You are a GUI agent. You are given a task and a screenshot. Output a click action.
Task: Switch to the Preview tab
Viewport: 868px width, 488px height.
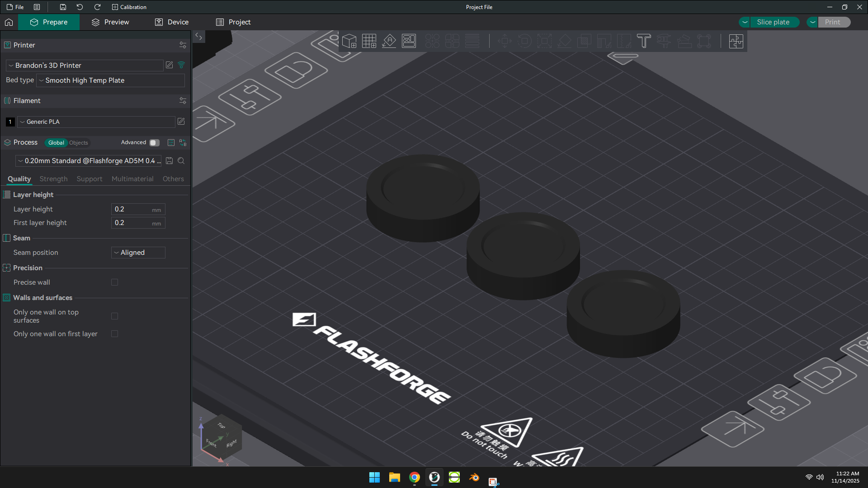[x=110, y=22]
